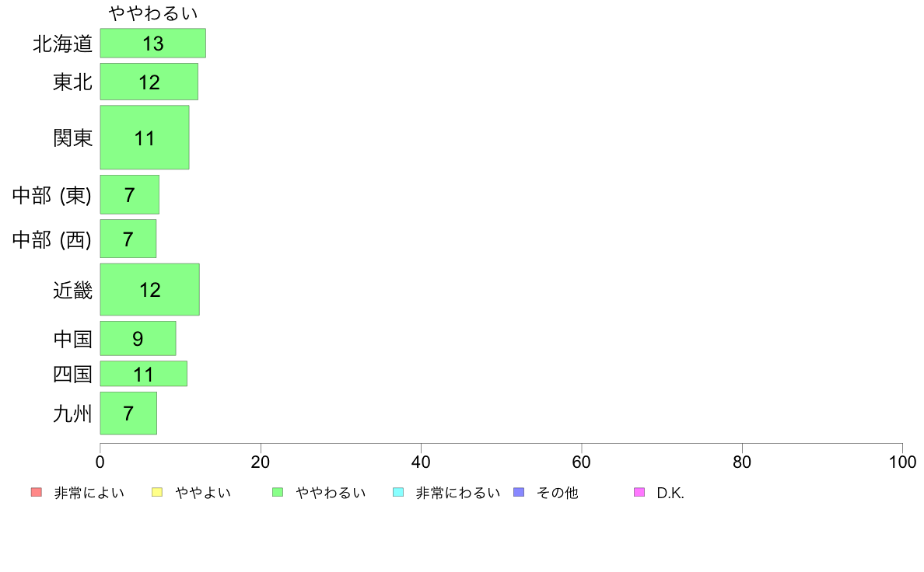
Task: Select the 近畿 bar showing 12
Action: tap(149, 289)
